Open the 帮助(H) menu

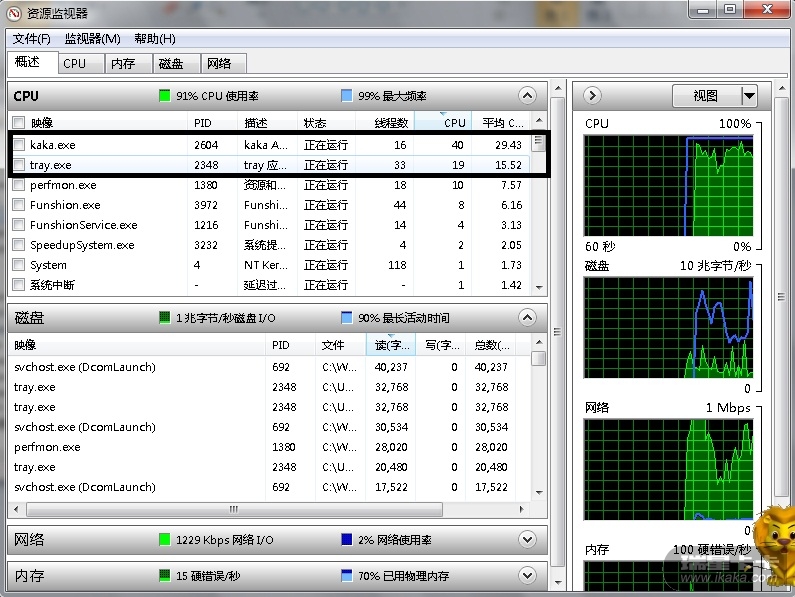click(x=155, y=39)
